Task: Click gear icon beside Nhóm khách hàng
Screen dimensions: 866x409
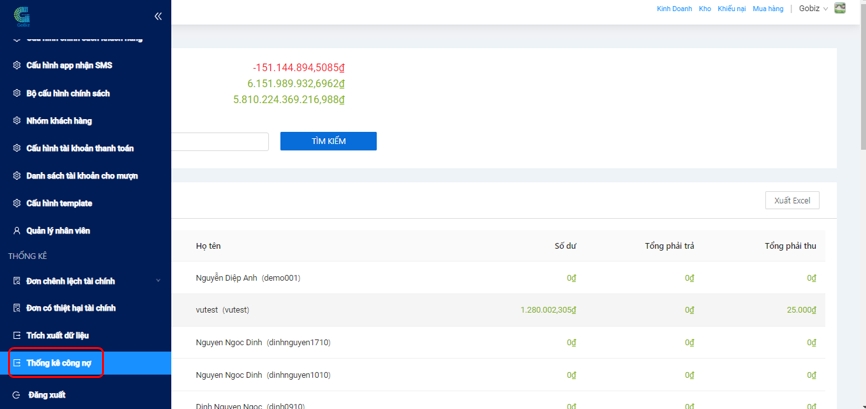Action: [16, 121]
